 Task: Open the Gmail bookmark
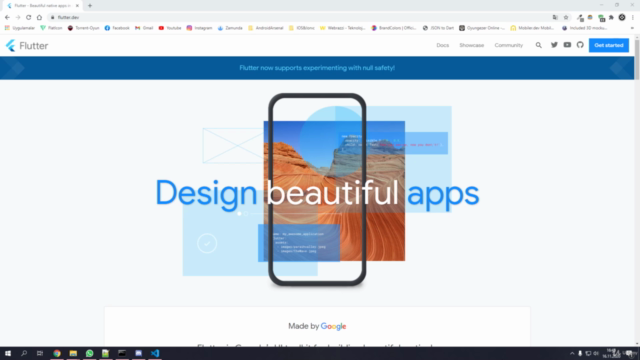click(x=144, y=28)
